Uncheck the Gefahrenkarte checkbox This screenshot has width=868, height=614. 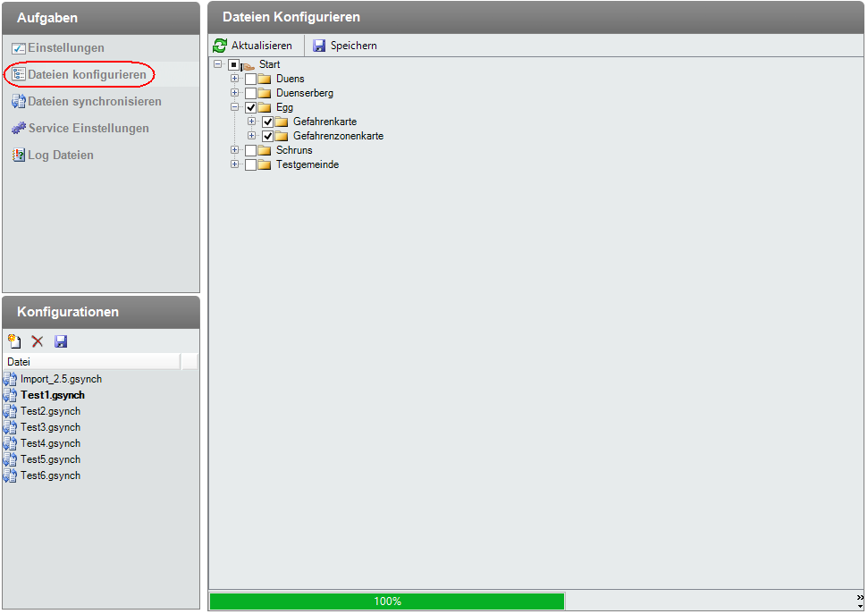point(268,122)
